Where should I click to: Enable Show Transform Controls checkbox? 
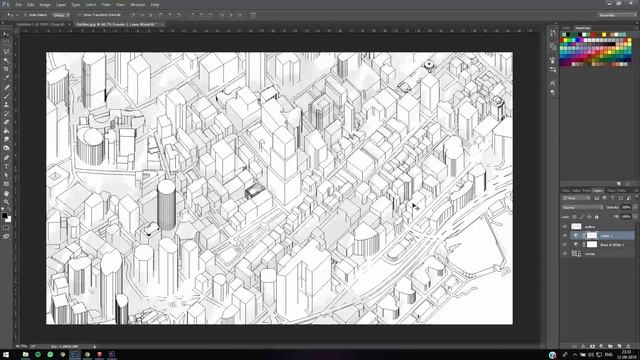80,15
